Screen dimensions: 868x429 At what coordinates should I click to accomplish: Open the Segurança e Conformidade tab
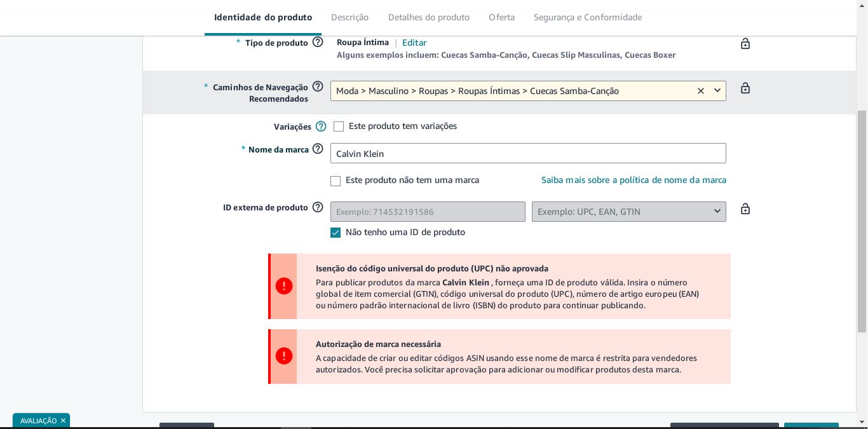tap(588, 17)
